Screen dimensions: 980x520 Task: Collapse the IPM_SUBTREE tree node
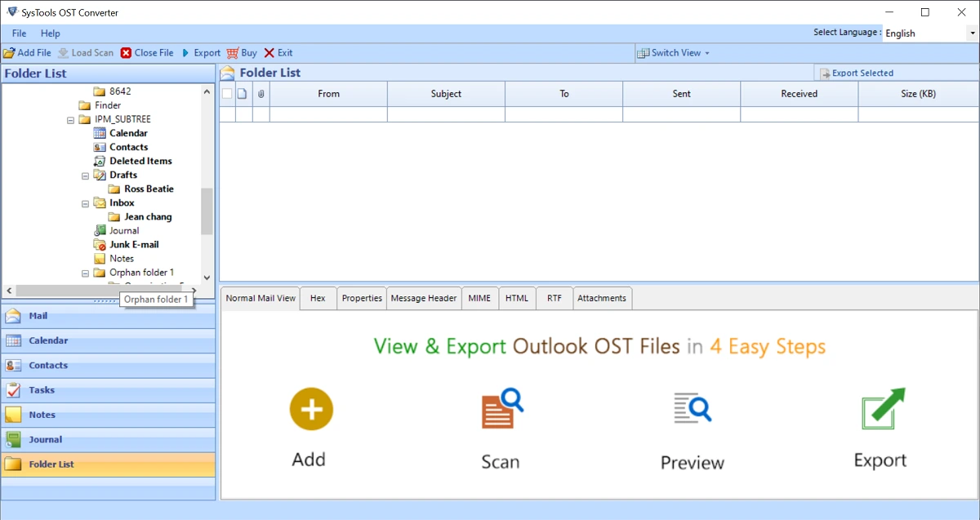pos(71,119)
